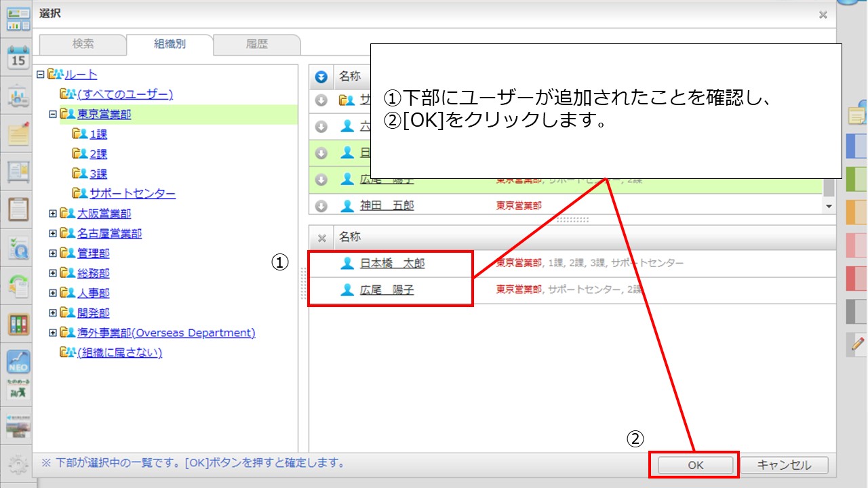The image size is (868, 488).
Task: Collapse the ルート root node
Action: coord(41,75)
